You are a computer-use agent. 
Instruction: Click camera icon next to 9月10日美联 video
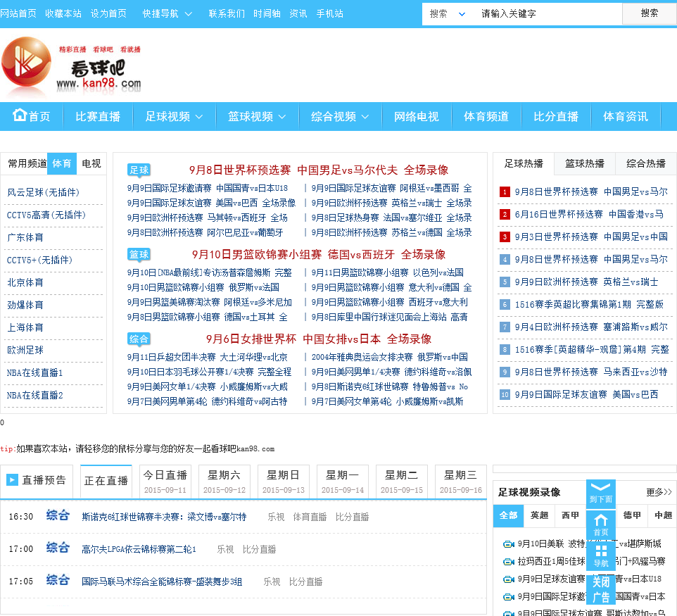509,544
